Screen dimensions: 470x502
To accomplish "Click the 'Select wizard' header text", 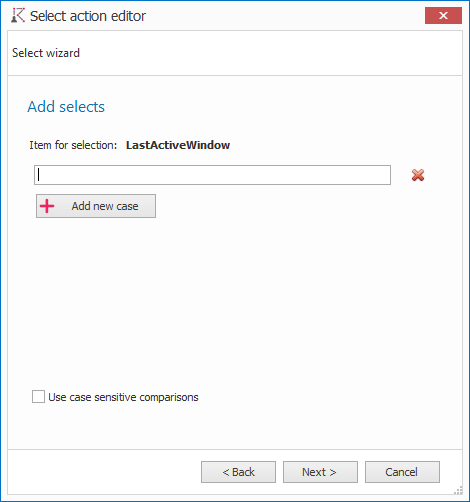I will [46, 53].
